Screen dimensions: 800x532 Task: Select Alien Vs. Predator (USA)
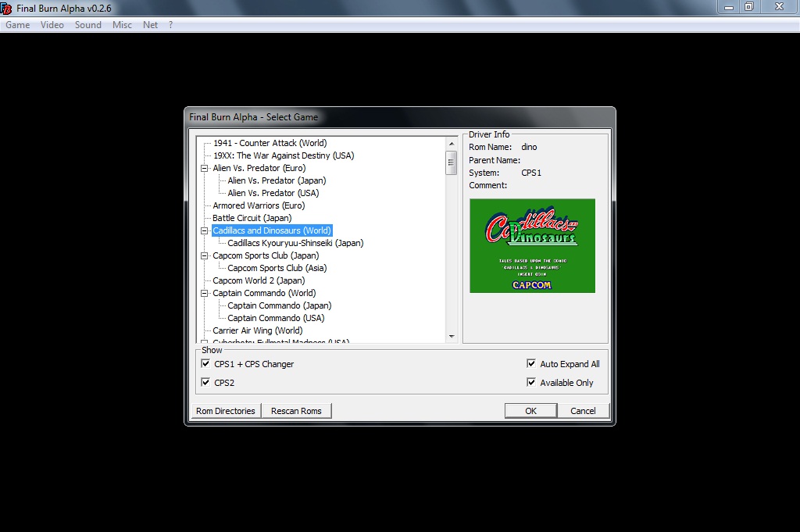273,193
